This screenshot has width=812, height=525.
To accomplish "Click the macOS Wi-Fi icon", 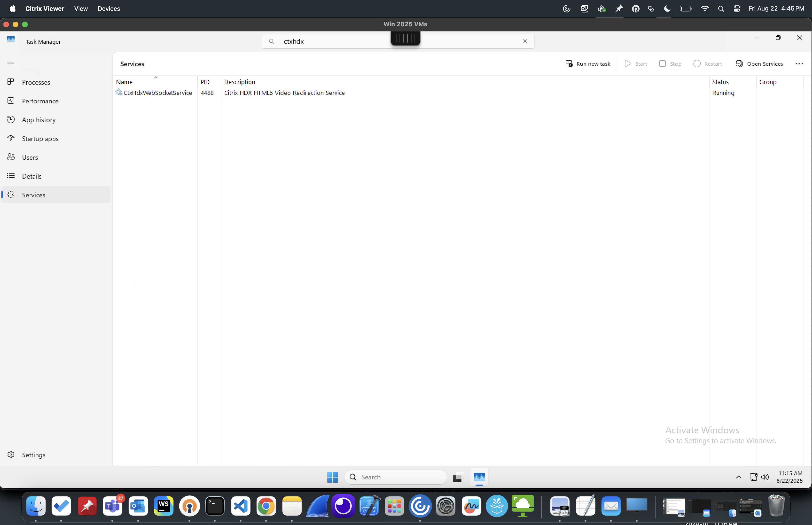I will 705,8.
